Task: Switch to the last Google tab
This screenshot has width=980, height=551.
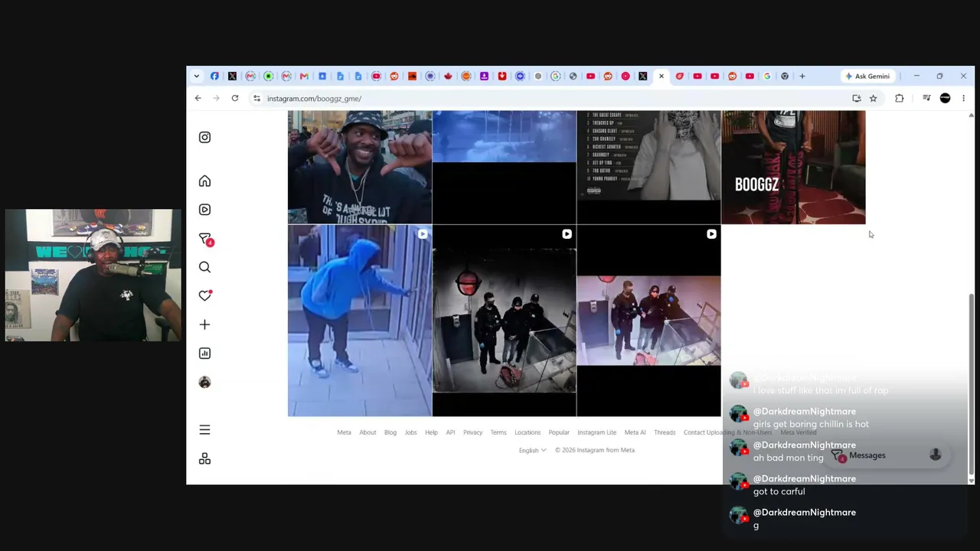Action: coord(767,76)
